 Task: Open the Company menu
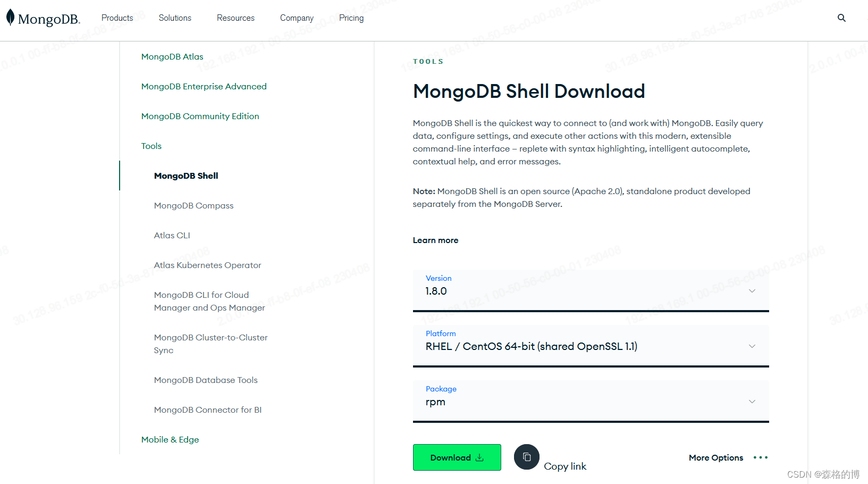tap(297, 18)
